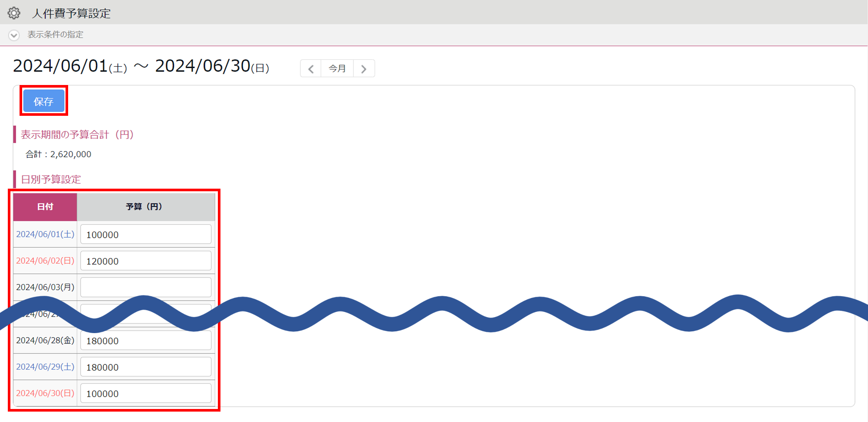Click empty budget field for 2024/06/03
This screenshot has width=868, height=422.
[x=146, y=287]
